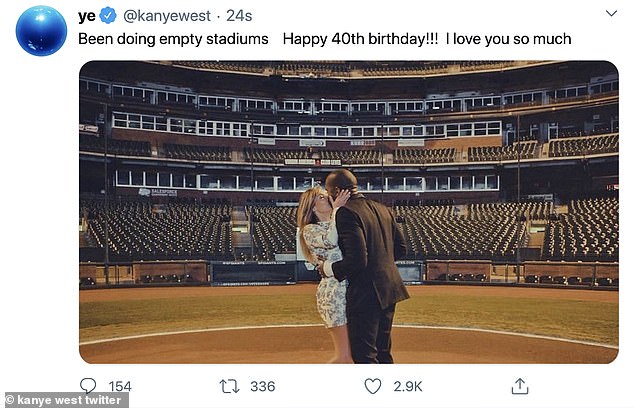Click the blue verified badge
This screenshot has height=408, width=634.
click(x=108, y=15)
